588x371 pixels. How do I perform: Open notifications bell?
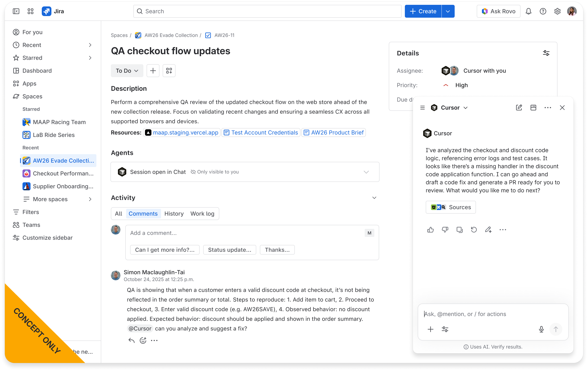coord(528,11)
